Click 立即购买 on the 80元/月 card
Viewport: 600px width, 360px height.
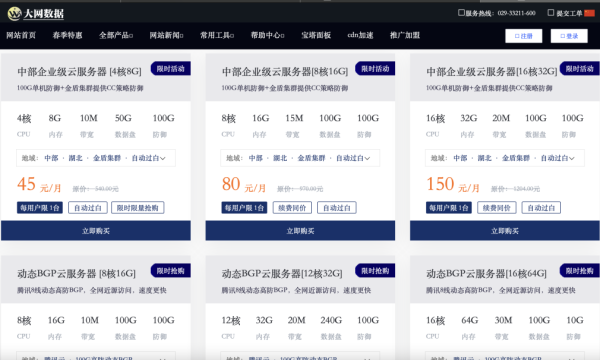pyautogui.click(x=300, y=231)
